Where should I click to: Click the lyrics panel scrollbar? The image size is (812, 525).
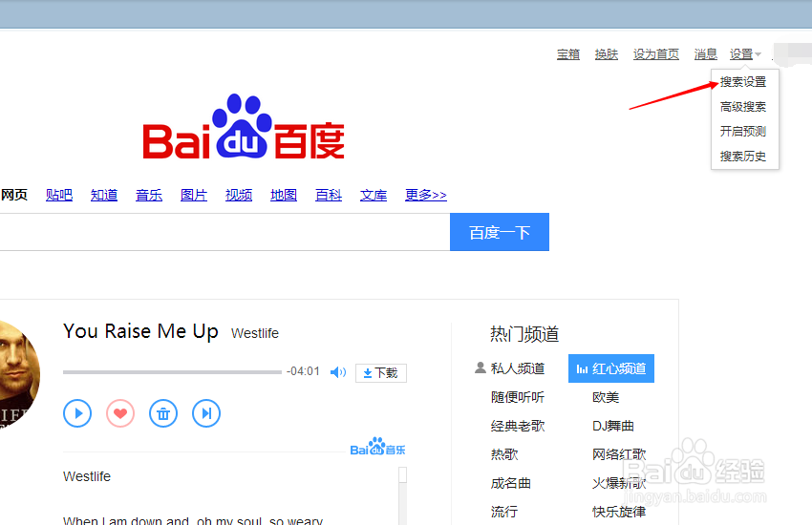(402, 495)
